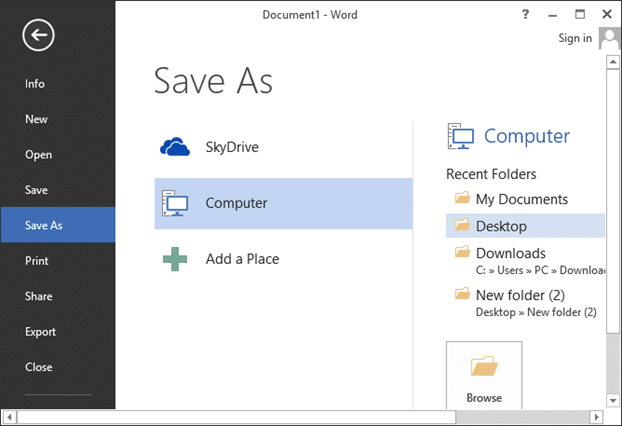
Task: Click the horizontal scrollbar thumb
Action: (236, 417)
